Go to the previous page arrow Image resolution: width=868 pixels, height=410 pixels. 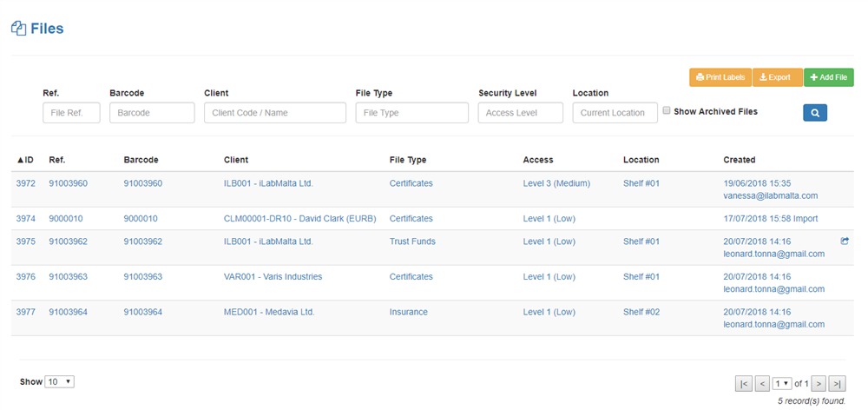pos(762,383)
